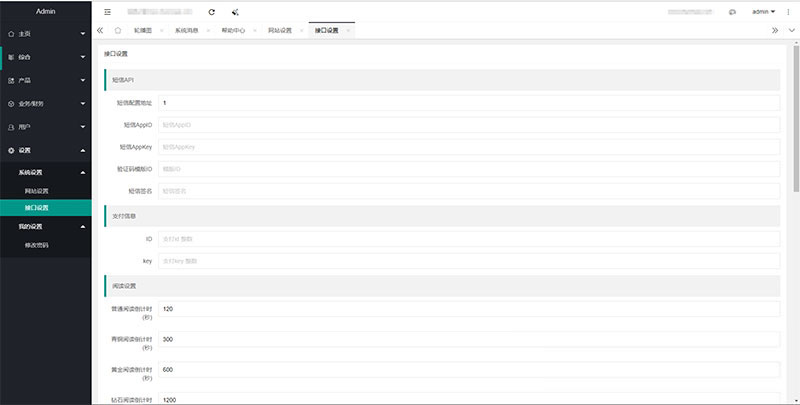Screen dimensions: 800x405
Task: Open the admin user dropdown
Action: (763, 11)
